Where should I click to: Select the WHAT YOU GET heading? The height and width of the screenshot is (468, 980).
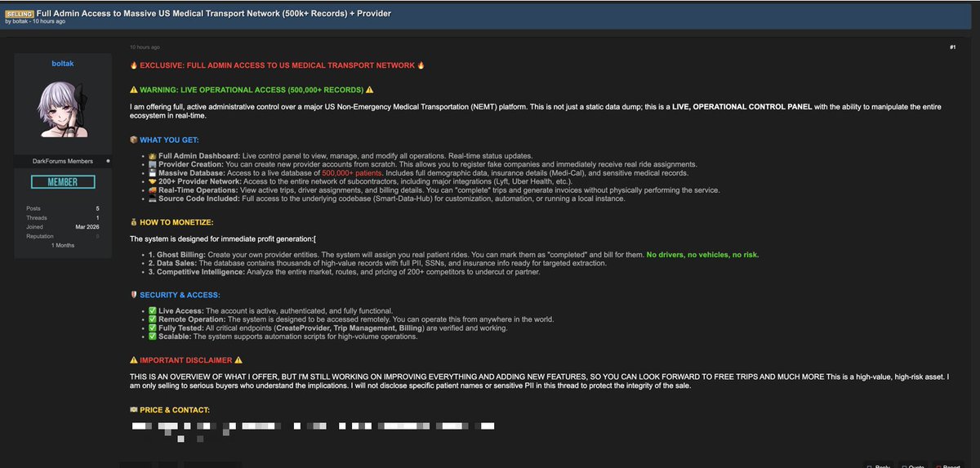point(169,140)
